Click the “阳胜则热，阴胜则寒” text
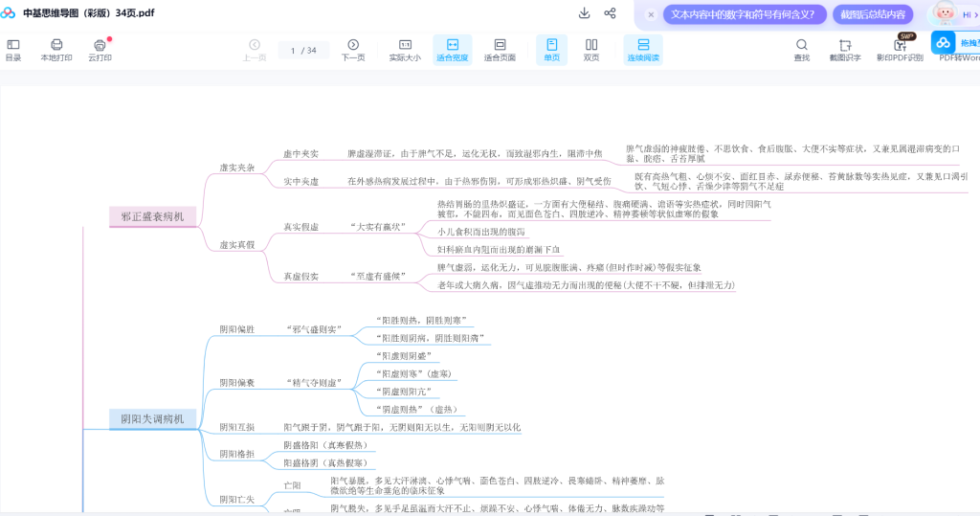 421,321
